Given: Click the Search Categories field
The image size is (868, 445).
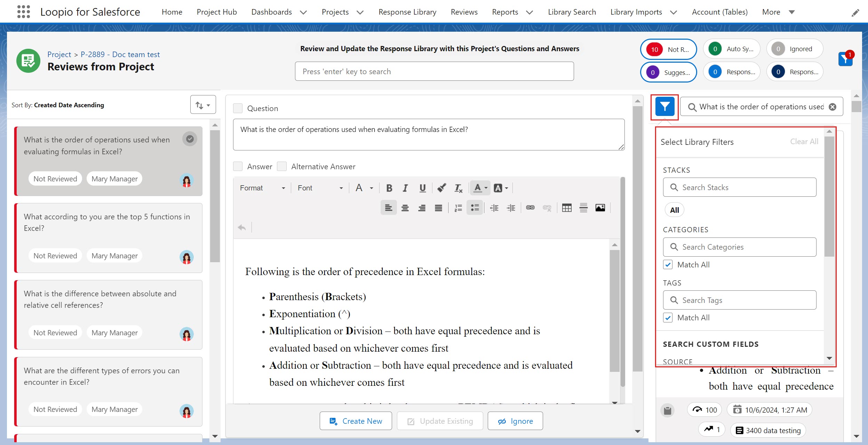Looking at the screenshot, I should (x=739, y=247).
